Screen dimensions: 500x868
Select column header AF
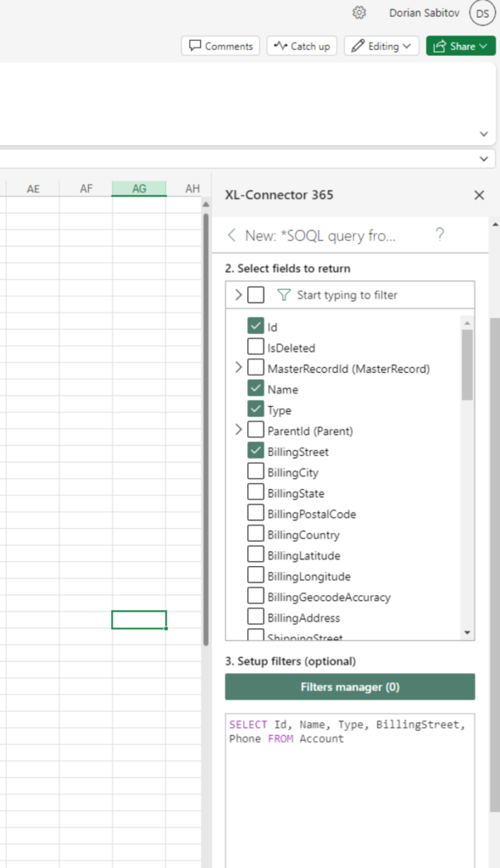tap(86, 189)
